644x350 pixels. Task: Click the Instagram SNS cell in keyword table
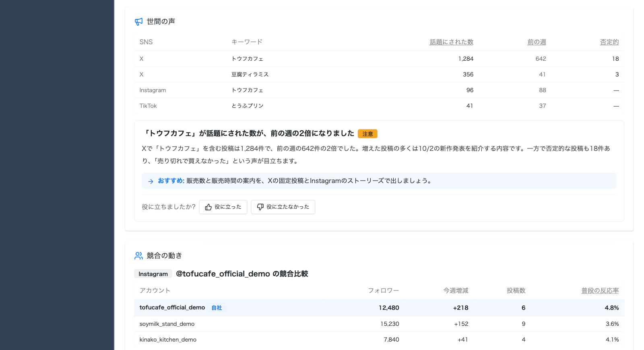tap(153, 90)
